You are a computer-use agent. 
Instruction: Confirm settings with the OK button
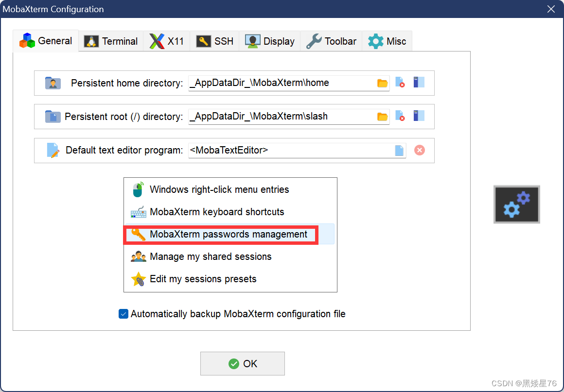tap(243, 364)
